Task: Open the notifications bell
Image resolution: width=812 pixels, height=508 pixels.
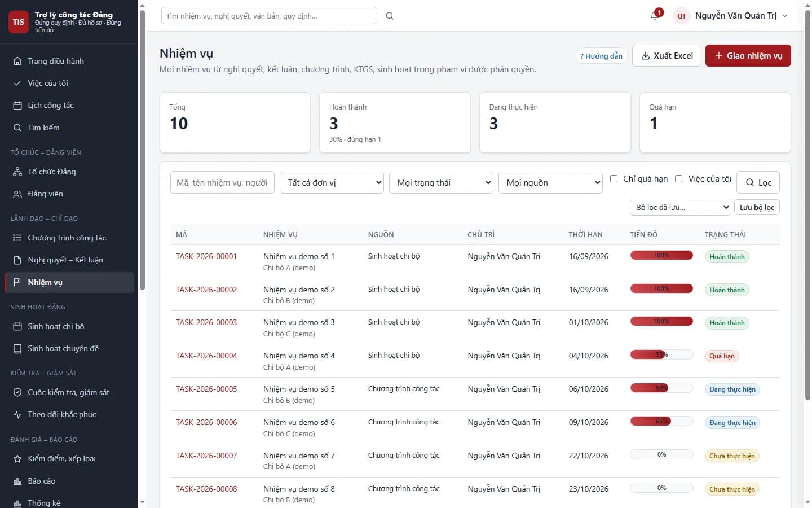Action: (x=655, y=16)
